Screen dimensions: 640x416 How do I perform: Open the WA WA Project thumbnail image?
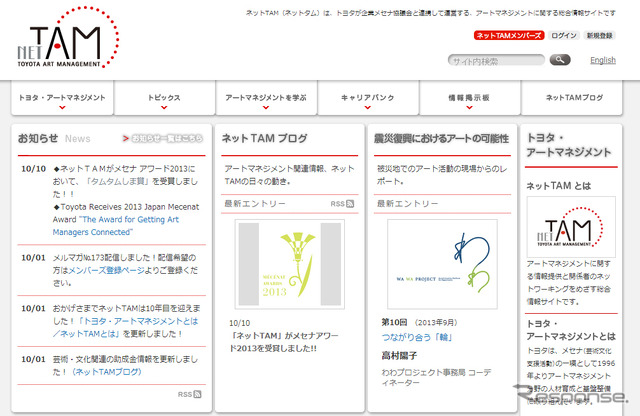click(x=442, y=264)
